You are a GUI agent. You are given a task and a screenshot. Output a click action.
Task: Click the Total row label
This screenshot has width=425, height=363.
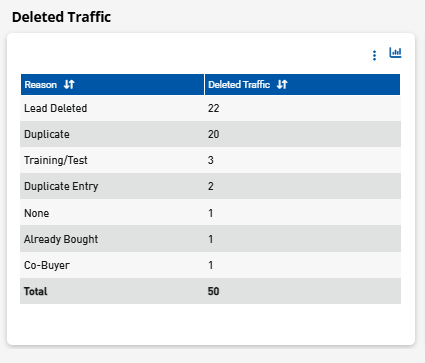36,291
